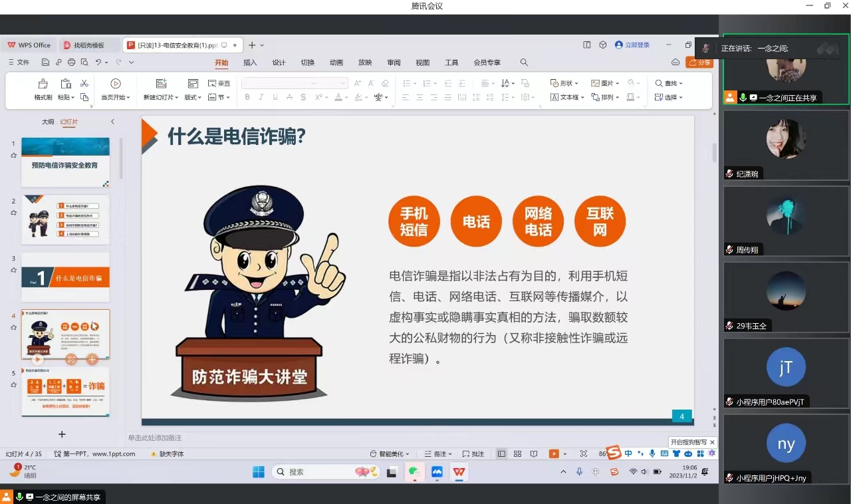Open Tencent Meeting icon in taskbar

437,471
